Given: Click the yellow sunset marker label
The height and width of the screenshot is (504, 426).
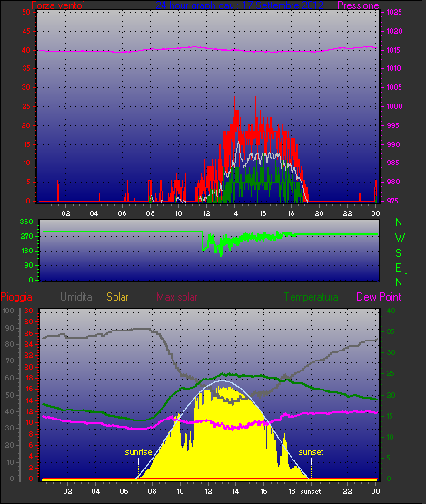Looking at the screenshot, I should (x=311, y=452).
